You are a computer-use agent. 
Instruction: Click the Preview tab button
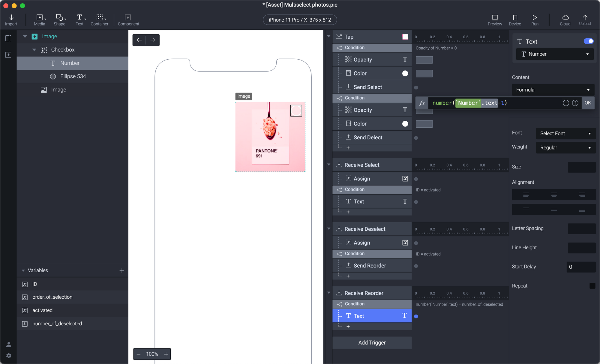point(495,19)
